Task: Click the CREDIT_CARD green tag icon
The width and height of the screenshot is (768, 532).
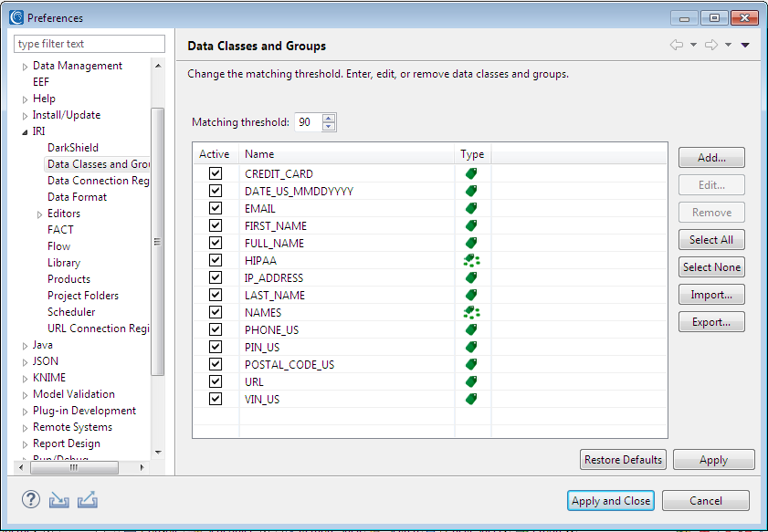Action: [x=471, y=173]
